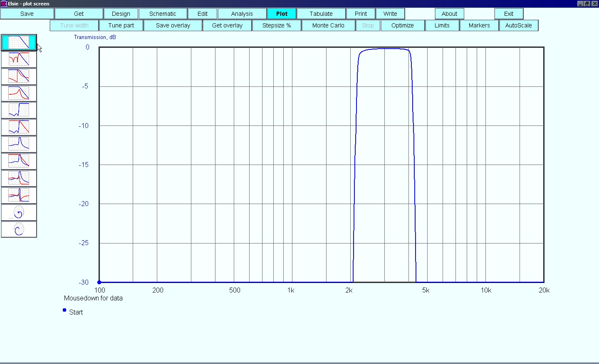Open the Markers option
The height and width of the screenshot is (364, 599).
click(x=479, y=25)
